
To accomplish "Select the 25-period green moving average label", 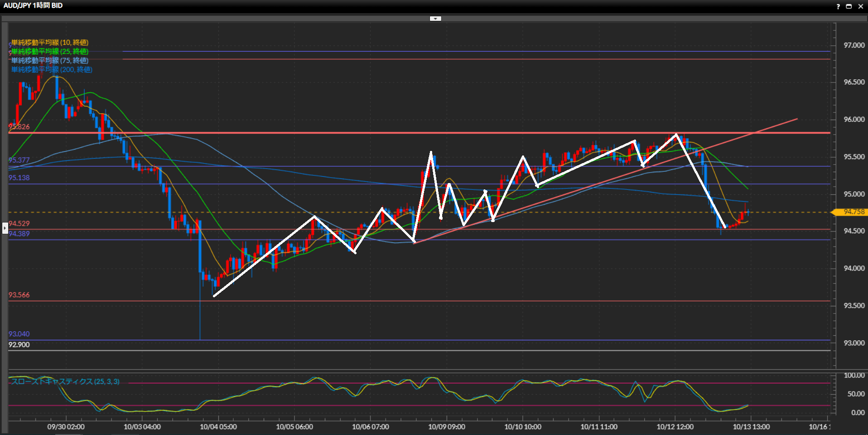I will coord(50,52).
